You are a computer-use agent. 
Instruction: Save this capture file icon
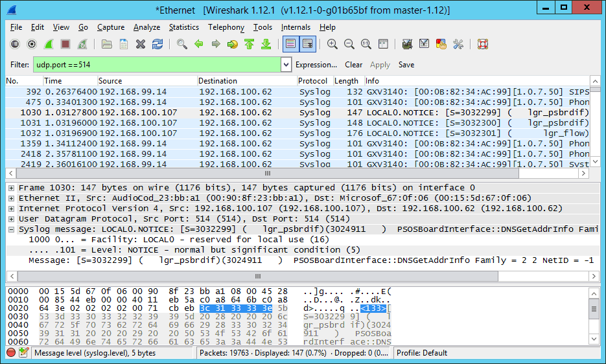coord(124,44)
